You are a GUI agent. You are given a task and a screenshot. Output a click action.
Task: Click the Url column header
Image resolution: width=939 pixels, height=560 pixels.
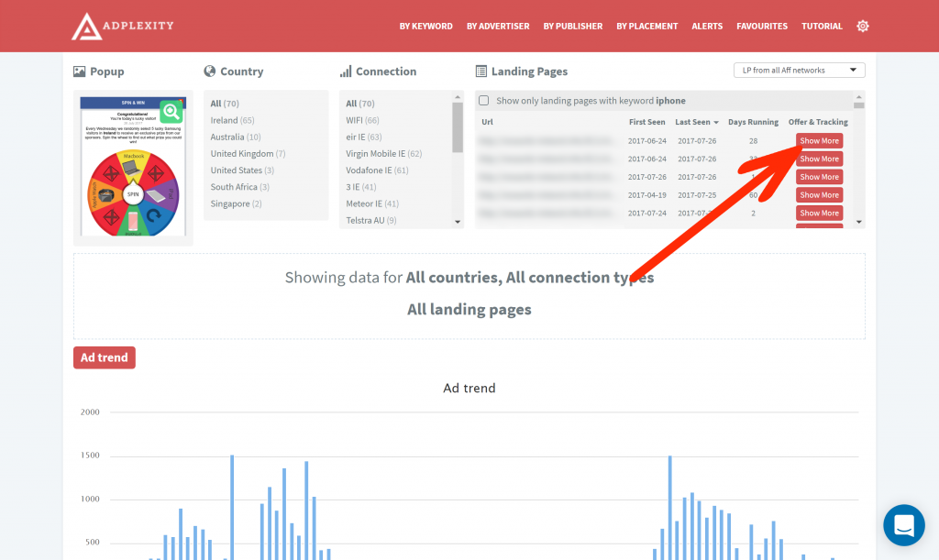click(x=487, y=122)
